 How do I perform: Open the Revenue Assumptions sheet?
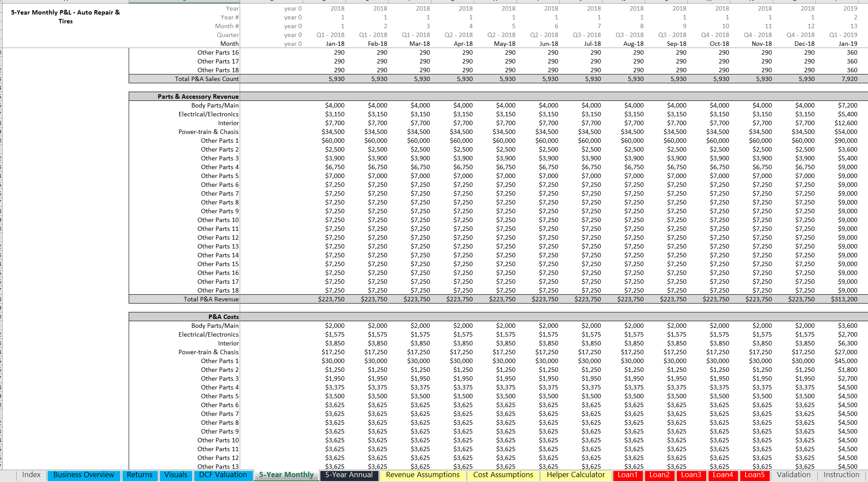click(422, 475)
